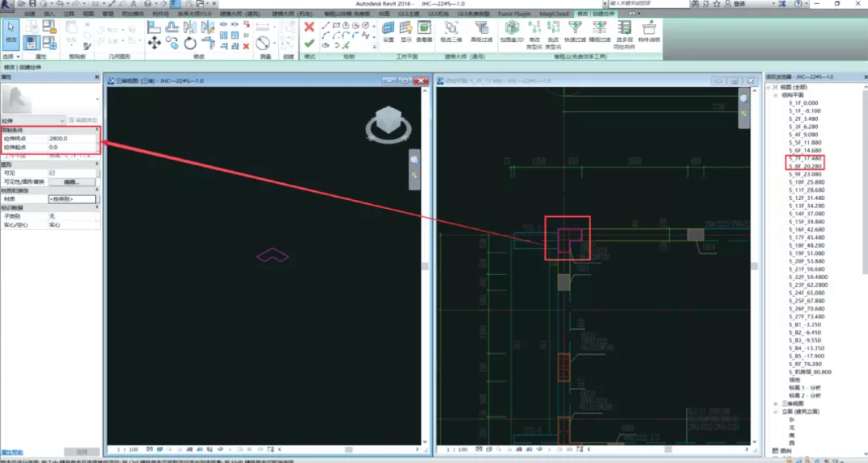The width and height of the screenshot is (868, 463).
Task: Open the S_RF_76.280 plan in browser
Action: point(805,364)
